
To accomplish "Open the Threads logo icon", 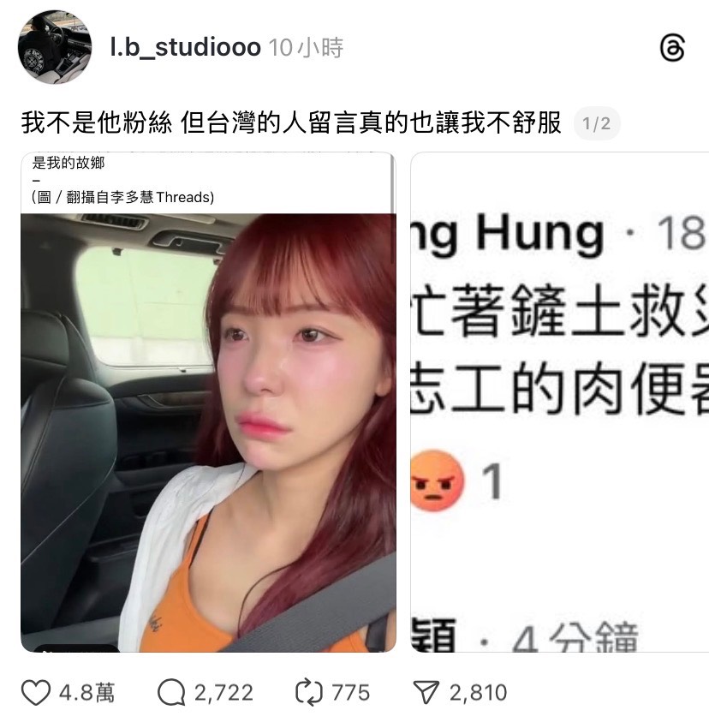I will tap(672, 48).
